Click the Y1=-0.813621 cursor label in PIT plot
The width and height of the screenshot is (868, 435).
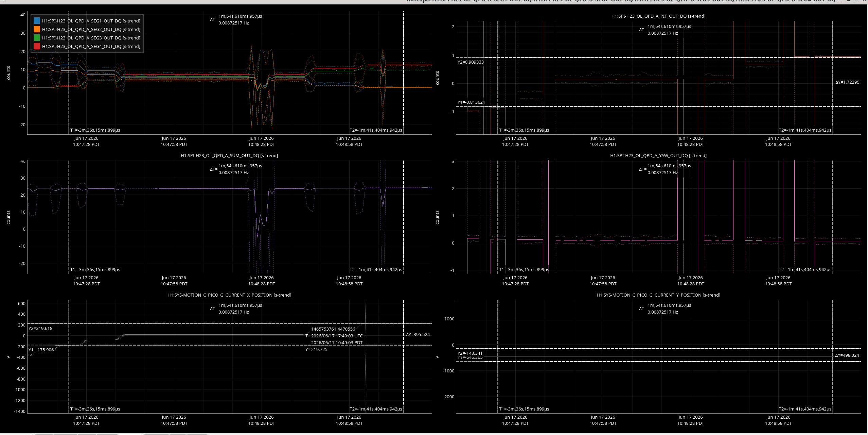coord(471,102)
